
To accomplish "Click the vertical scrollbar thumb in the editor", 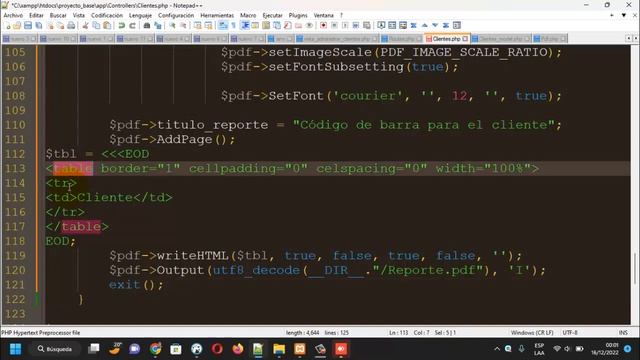I will coord(635,268).
